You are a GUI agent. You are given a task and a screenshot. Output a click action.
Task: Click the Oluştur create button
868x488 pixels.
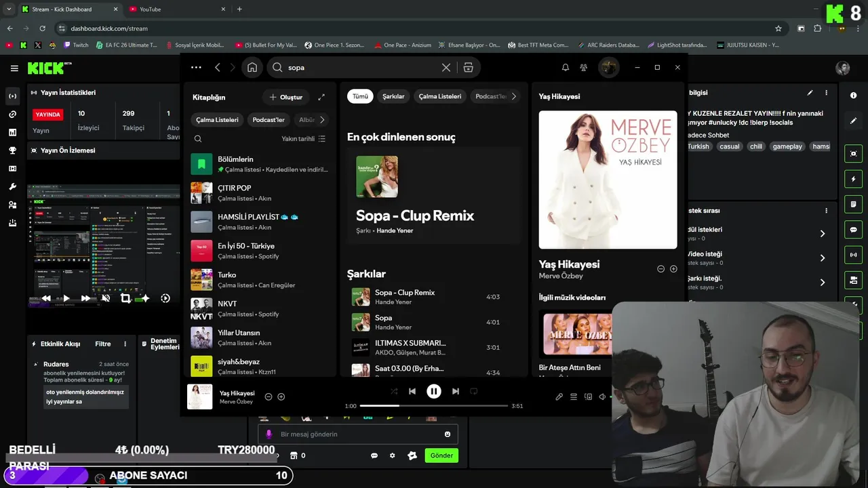(x=285, y=97)
